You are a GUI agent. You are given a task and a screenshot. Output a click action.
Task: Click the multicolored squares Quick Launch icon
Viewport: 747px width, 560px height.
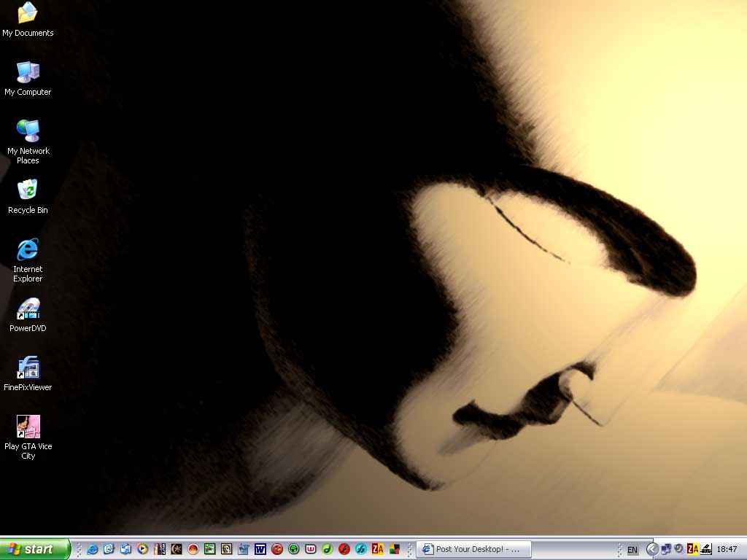[395, 549]
